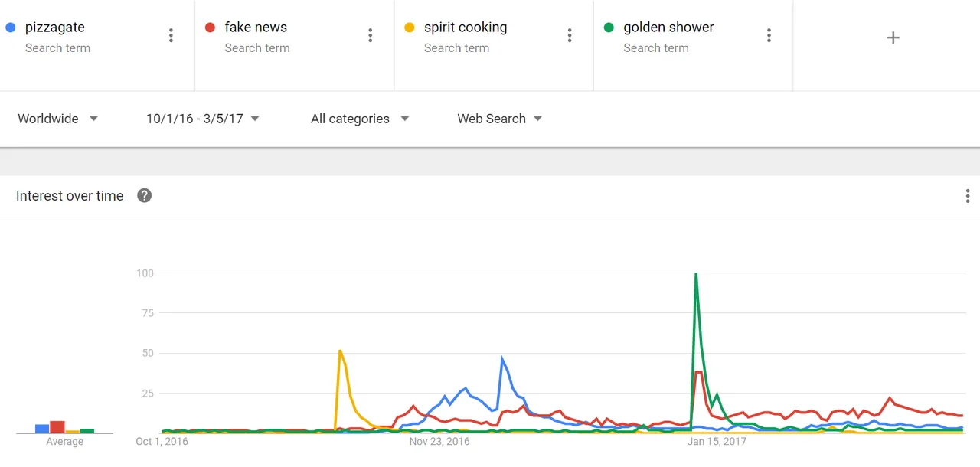Viewport: 980px width, 467px height.
Task: Click the blue dot next to pizzagate
Action: [11, 28]
